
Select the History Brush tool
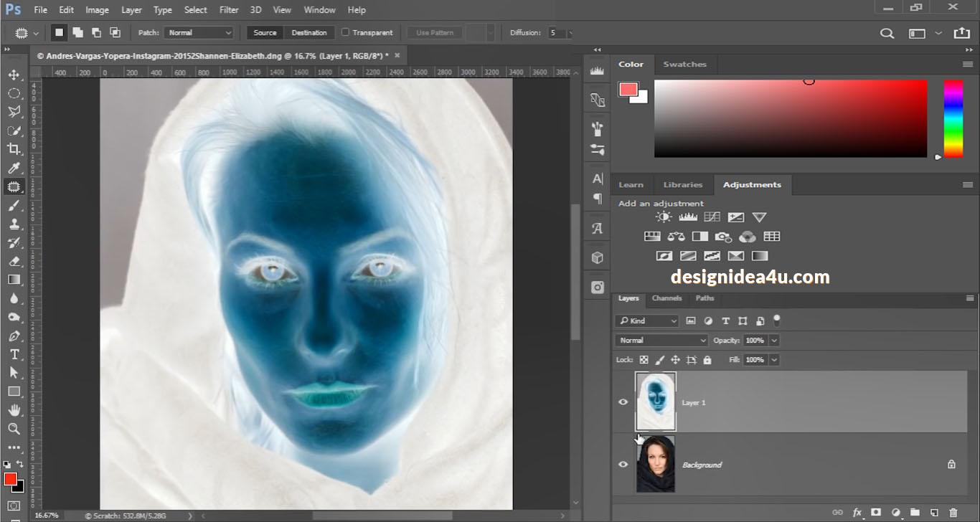[14, 242]
